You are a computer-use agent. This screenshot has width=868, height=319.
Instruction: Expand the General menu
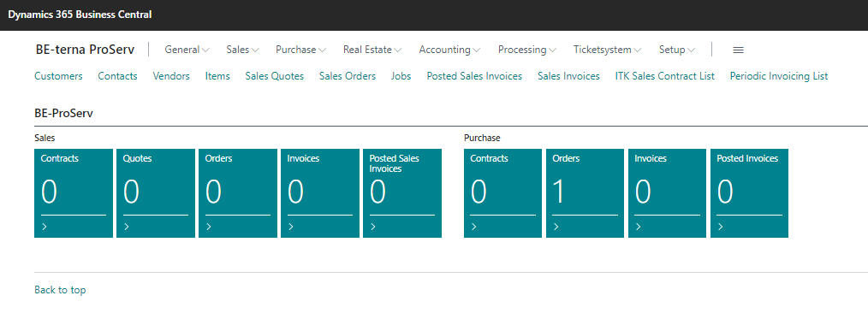(187, 50)
